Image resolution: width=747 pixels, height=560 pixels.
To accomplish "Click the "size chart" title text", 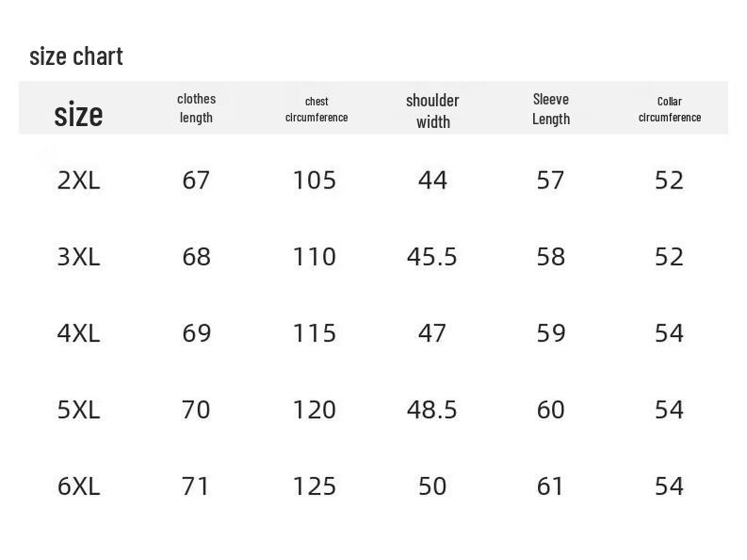I will (x=76, y=56).
